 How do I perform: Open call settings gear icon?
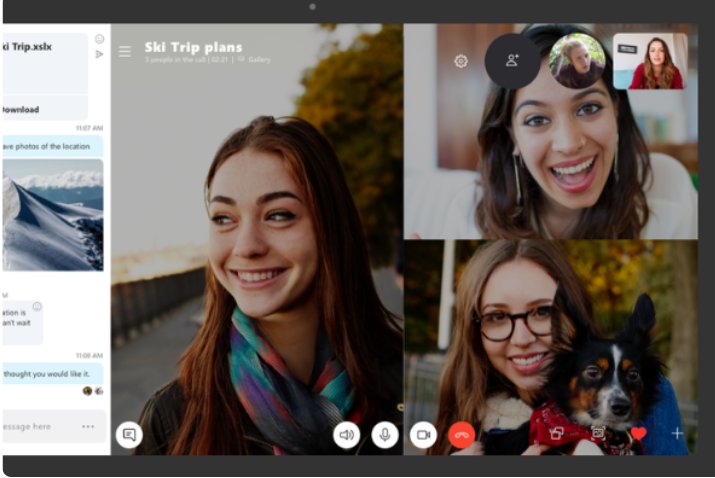pyautogui.click(x=461, y=61)
